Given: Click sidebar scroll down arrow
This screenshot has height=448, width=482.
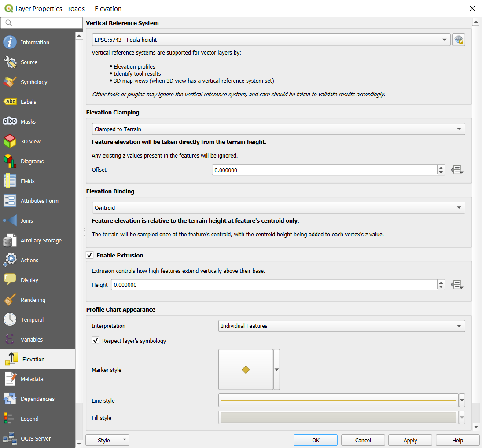Looking at the screenshot, I should click(79, 444).
